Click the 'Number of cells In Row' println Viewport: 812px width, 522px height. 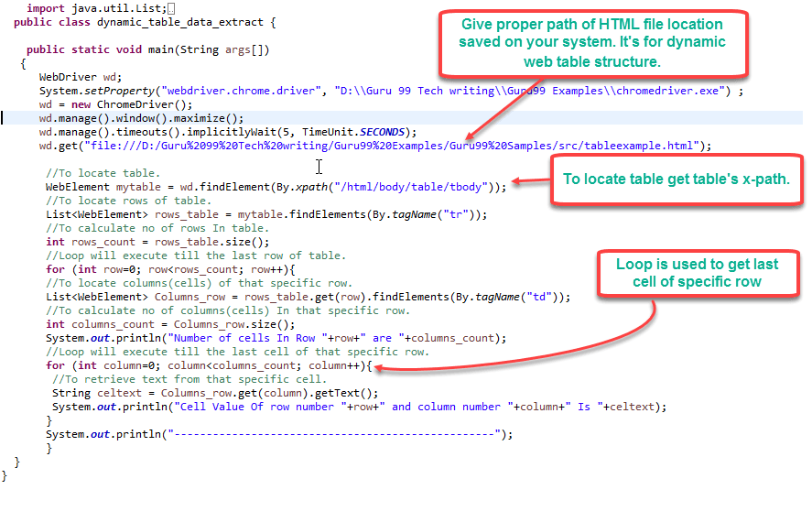pos(275,338)
